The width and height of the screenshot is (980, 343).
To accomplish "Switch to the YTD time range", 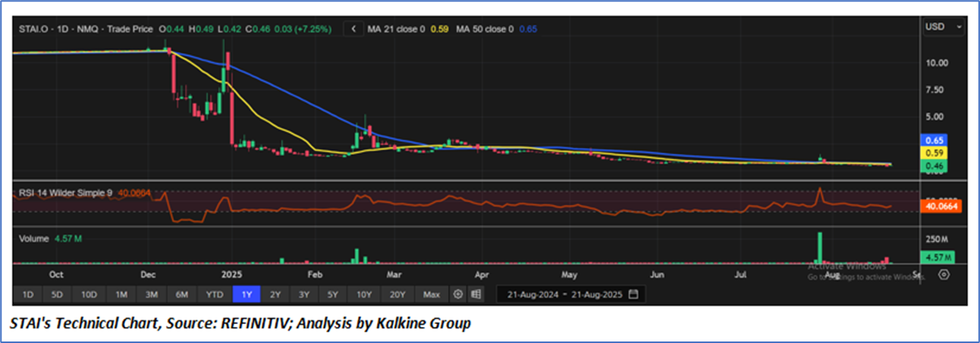I will 215,294.
